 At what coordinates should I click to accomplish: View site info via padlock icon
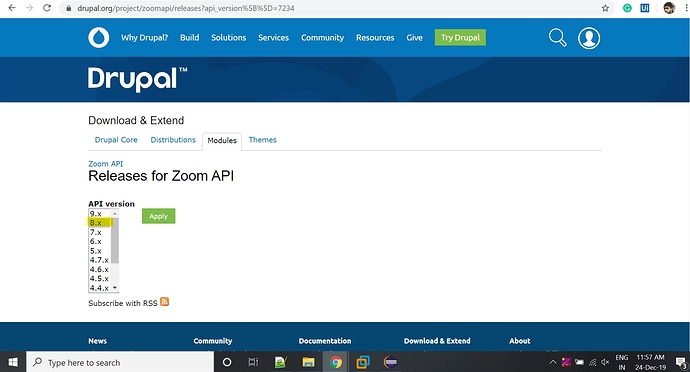click(x=69, y=8)
